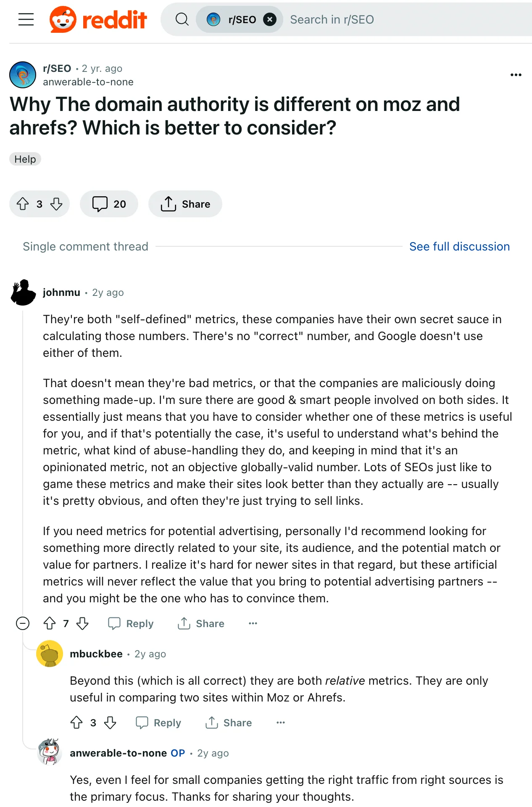Share the post

pos(185,204)
